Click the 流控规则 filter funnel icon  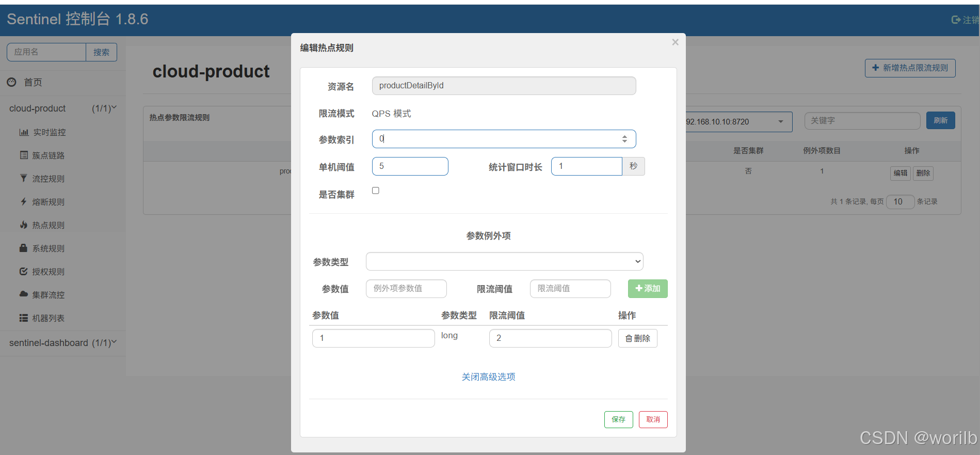pyautogui.click(x=24, y=178)
